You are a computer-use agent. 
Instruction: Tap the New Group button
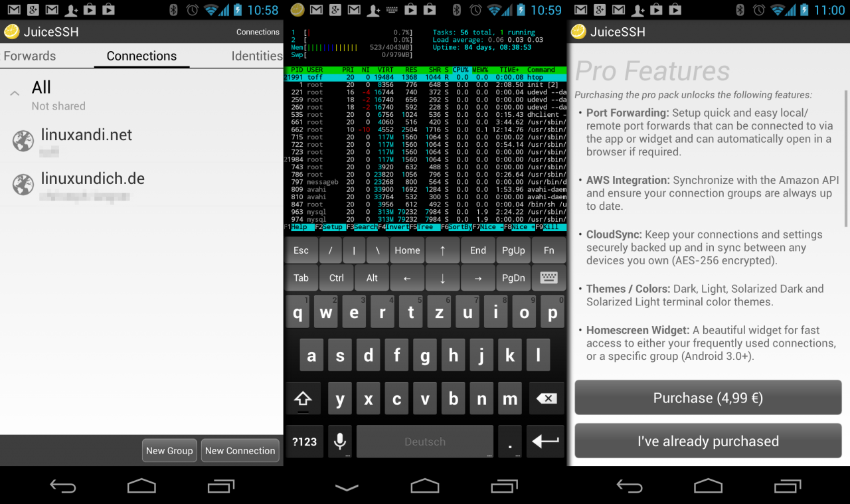[x=169, y=451]
